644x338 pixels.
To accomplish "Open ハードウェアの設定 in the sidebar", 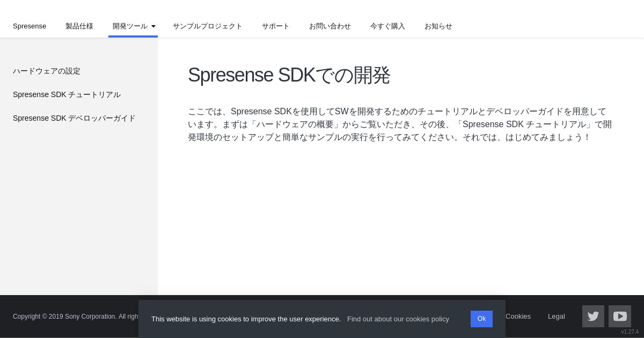I will (47, 71).
